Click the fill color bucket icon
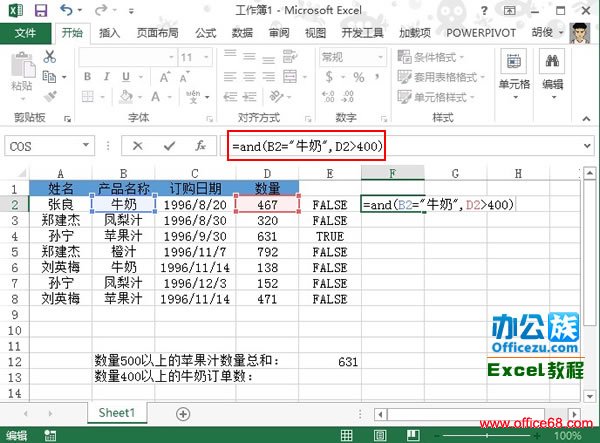600x443 pixels. point(126,97)
